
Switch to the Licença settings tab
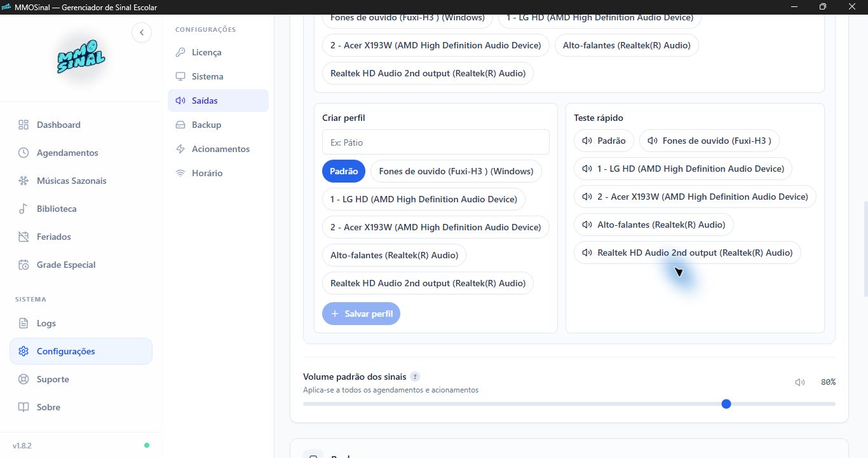[218, 52]
